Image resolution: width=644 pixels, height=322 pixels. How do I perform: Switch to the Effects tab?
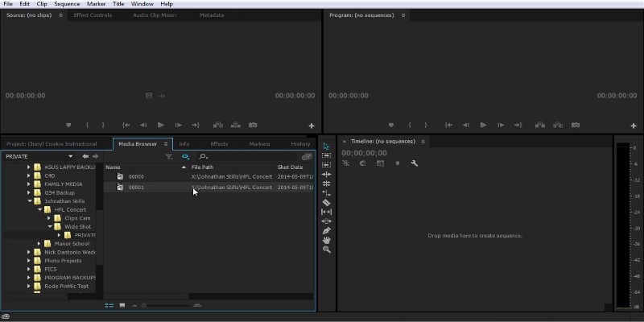219,144
